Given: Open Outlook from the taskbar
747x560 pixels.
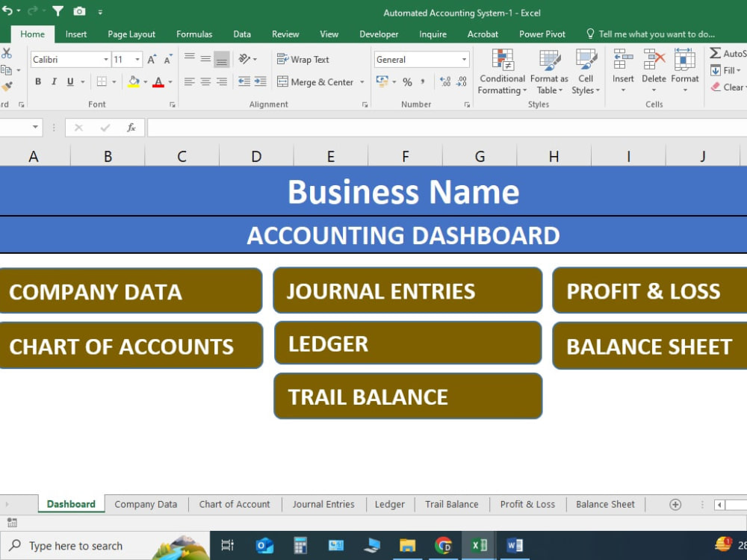Looking at the screenshot, I should pyautogui.click(x=264, y=545).
